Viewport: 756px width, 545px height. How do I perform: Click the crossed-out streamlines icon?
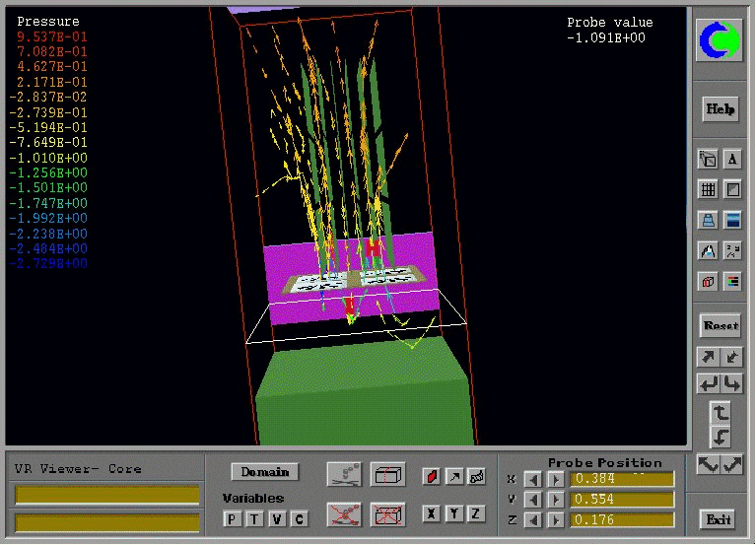point(344,513)
